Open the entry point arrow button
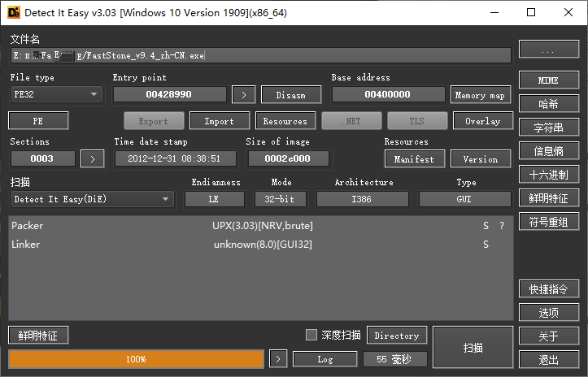The image size is (588, 377). pos(243,95)
